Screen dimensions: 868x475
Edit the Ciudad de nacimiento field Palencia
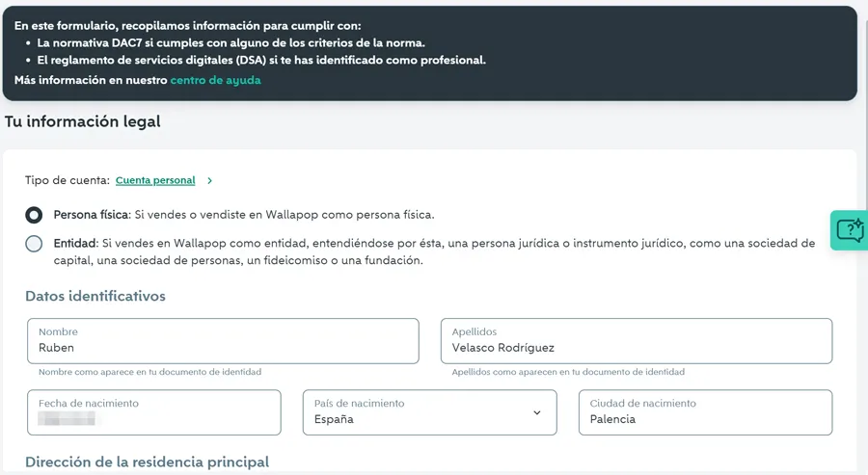[705, 412]
